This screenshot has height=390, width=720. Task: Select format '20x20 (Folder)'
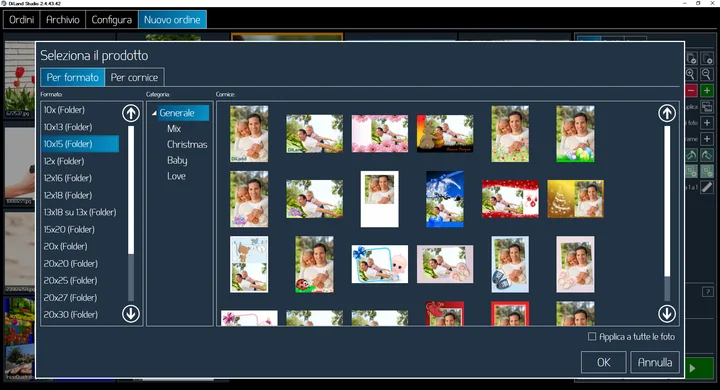(80, 263)
